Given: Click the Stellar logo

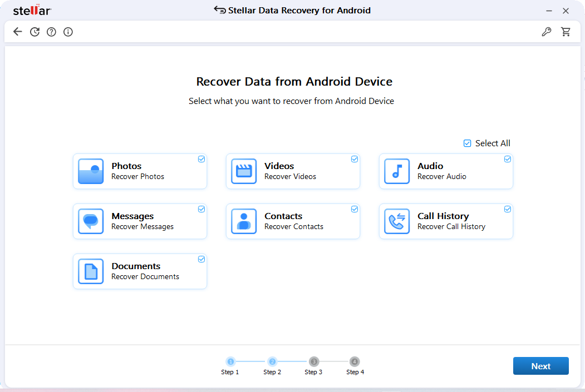Looking at the screenshot, I should tap(32, 10).
